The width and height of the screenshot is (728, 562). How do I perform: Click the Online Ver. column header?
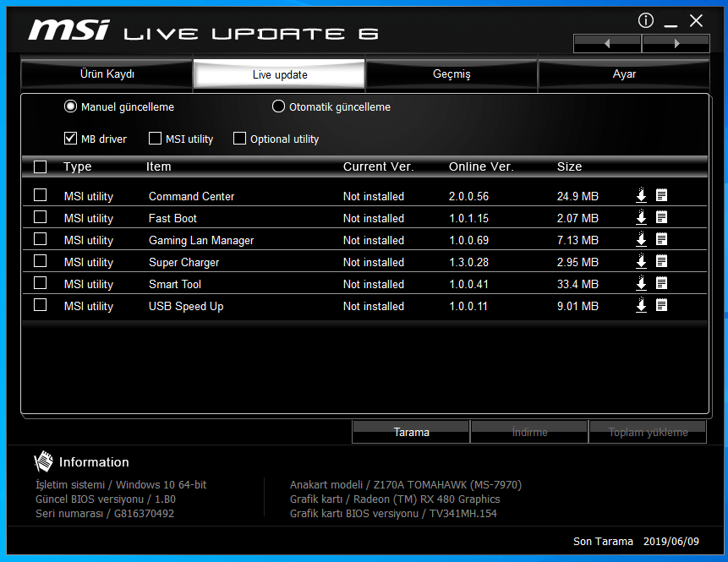[481, 166]
